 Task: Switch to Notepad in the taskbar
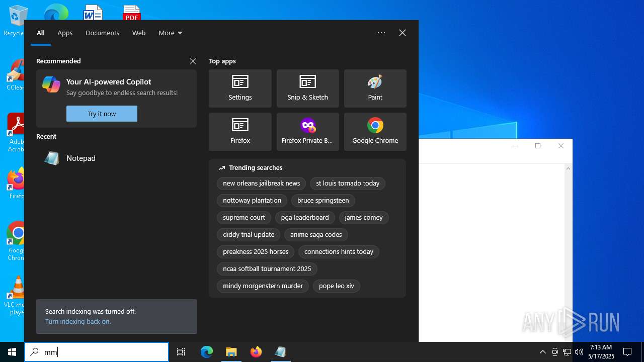coord(280,352)
